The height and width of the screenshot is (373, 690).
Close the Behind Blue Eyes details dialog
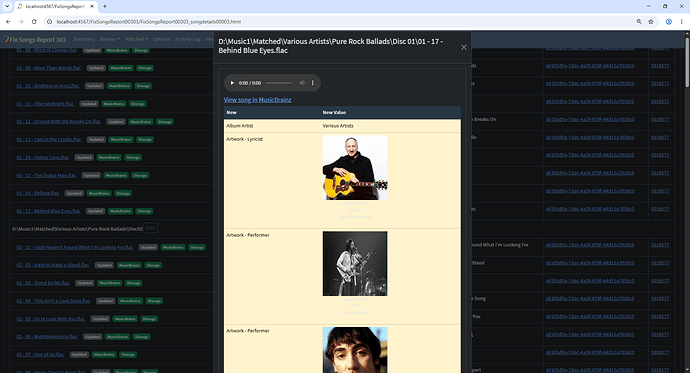click(x=464, y=47)
